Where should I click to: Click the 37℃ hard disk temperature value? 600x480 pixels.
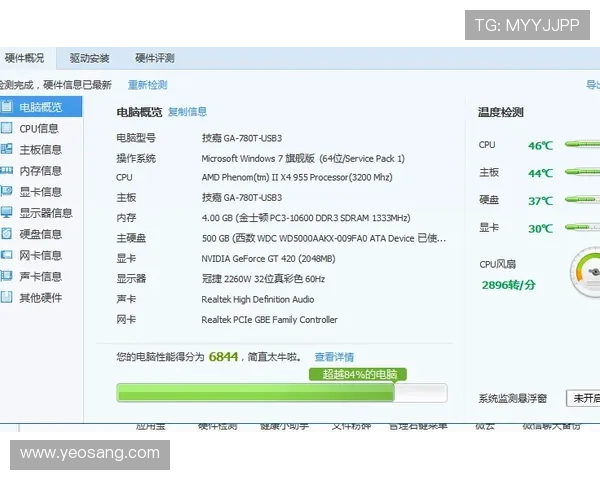point(540,201)
